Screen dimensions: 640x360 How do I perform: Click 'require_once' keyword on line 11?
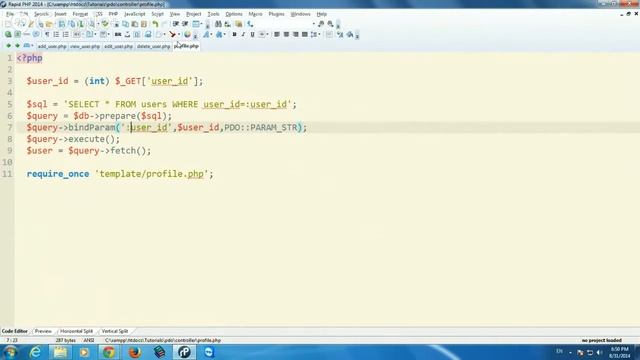pos(58,174)
